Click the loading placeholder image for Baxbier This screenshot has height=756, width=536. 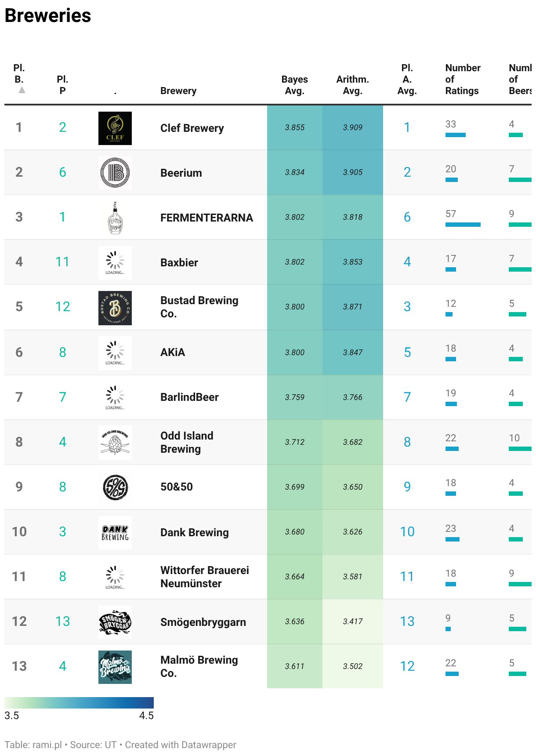point(115,263)
